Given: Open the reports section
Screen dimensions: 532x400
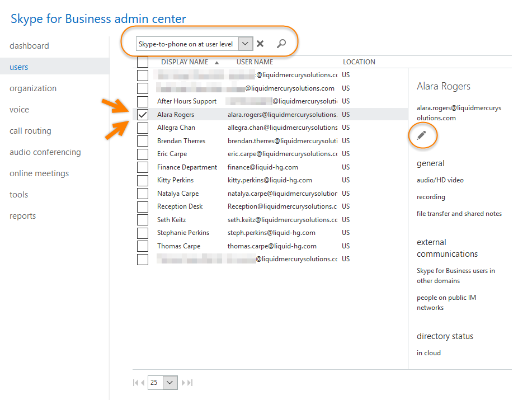Looking at the screenshot, I should [22, 216].
